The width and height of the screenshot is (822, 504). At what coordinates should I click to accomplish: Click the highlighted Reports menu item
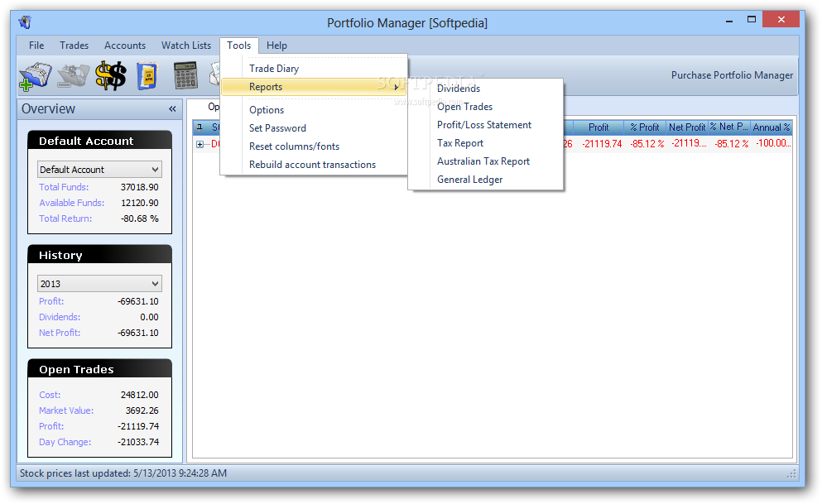pos(314,87)
